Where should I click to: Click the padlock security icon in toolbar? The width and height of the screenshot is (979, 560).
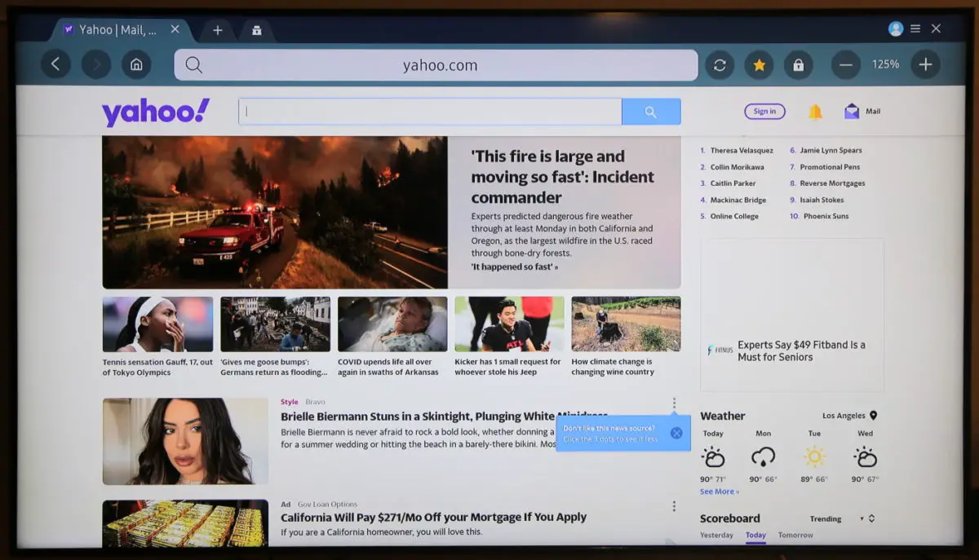(798, 65)
